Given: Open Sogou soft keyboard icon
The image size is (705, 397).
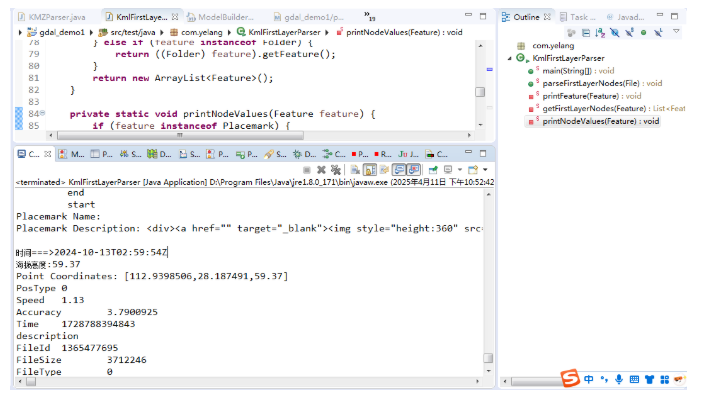Looking at the screenshot, I should click(634, 379).
